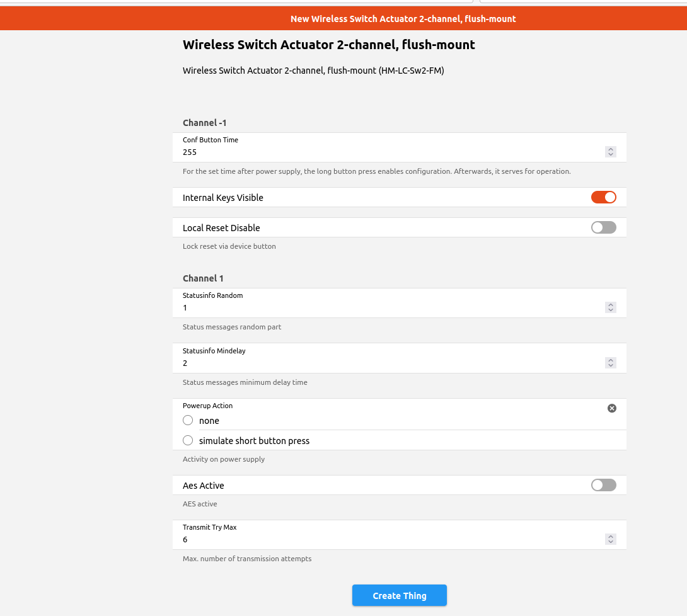Disable the Internal Keys Visible switch
687x616 pixels.
click(x=603, y=197)
